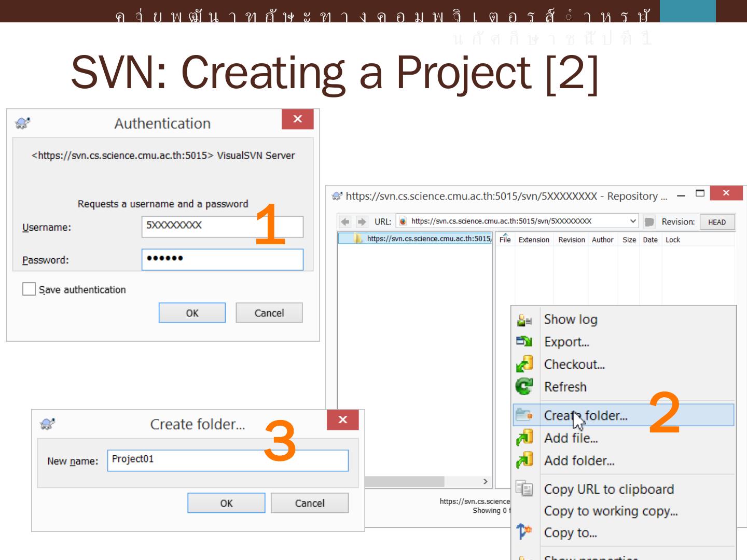
Task: Click the Checkout icon in context menu
Action: click(x=524, y=364)
